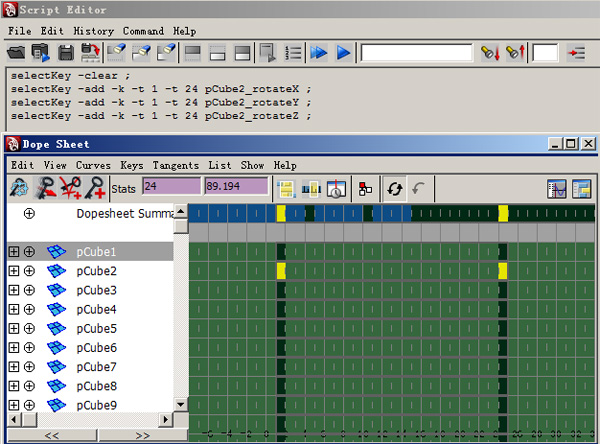Viewport: 600px width, 444px height.
Task: Expand the pCube6 hierarchy plus box
Action: [x=13, y=348]
